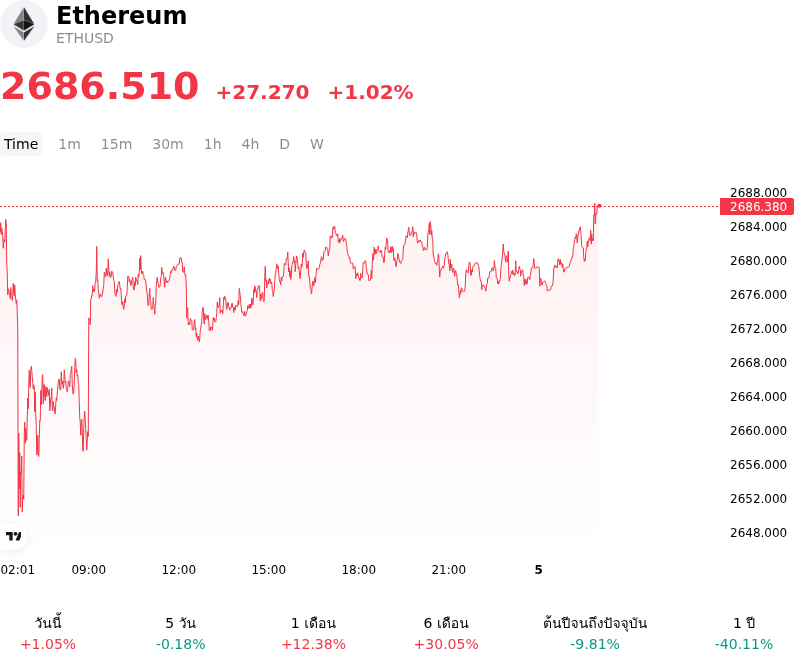Select the 1 ปี -40.11% range
This screenshot has width=800, height=664.
click(x=744, y=634)
